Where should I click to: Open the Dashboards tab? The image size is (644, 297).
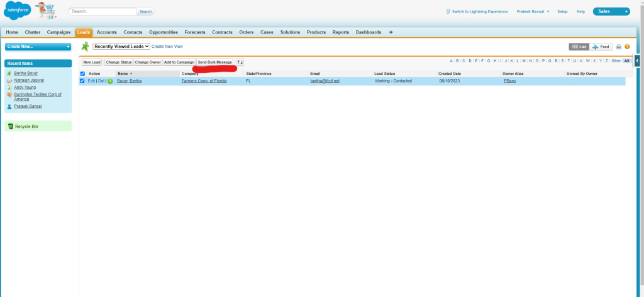(369, 32)
